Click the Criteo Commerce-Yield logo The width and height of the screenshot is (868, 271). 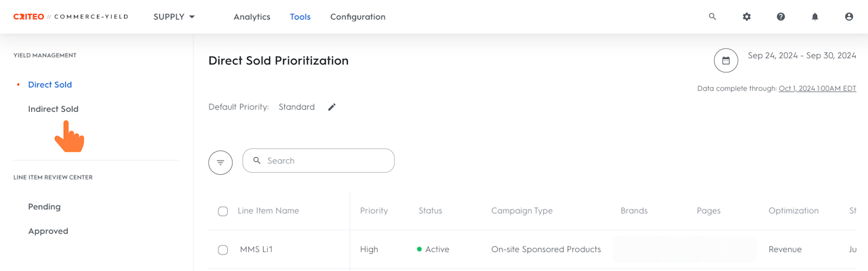71,17
